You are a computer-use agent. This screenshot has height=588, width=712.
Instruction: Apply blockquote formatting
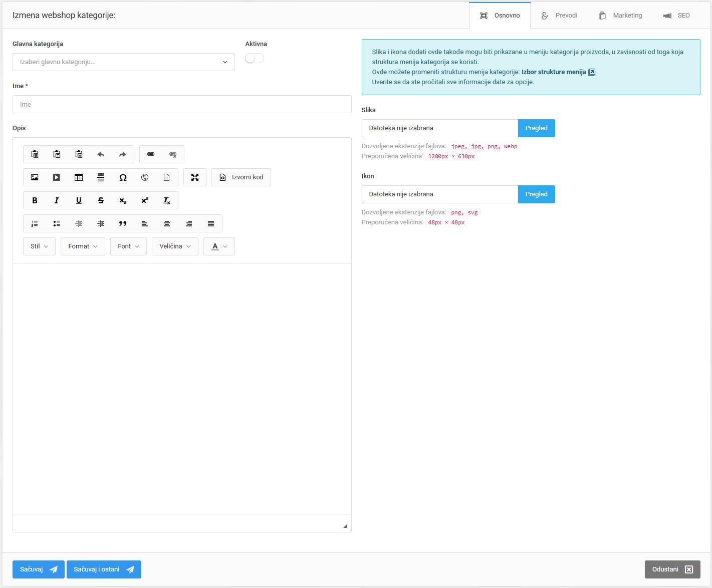coord(123,223)
